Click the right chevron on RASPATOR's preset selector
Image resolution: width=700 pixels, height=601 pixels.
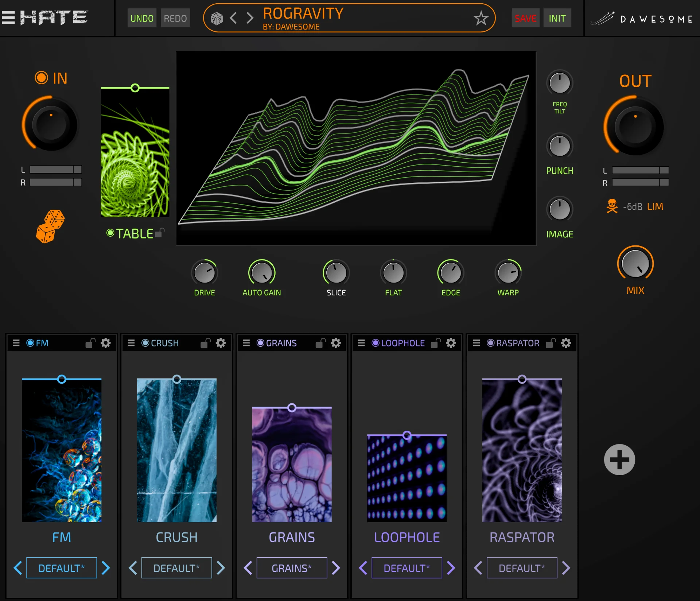(x=566, y=568)
